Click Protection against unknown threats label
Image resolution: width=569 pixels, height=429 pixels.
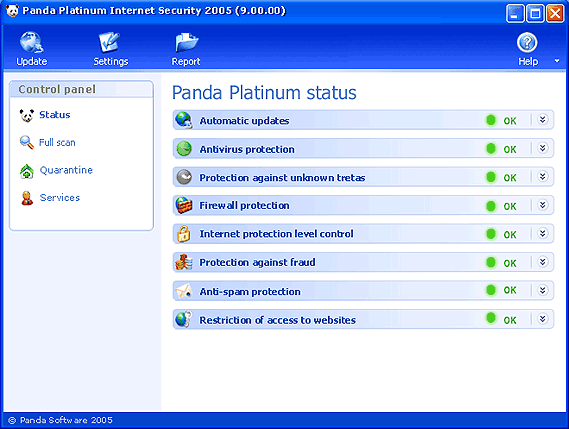click(x=282, y=177)
